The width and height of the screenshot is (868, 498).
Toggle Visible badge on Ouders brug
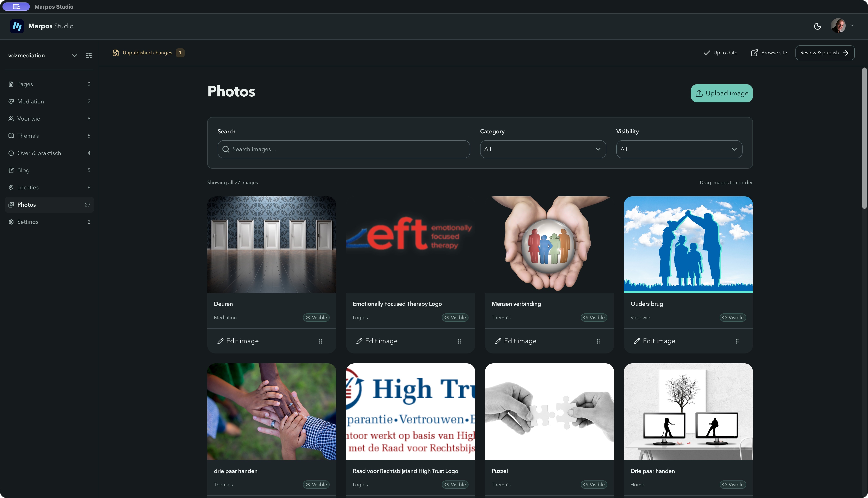point(733,317)
